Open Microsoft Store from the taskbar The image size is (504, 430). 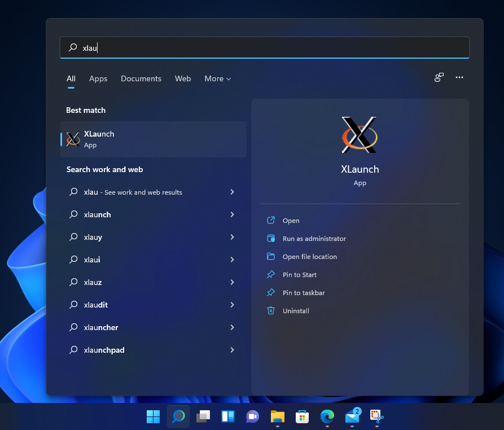(x=302, y=416)
